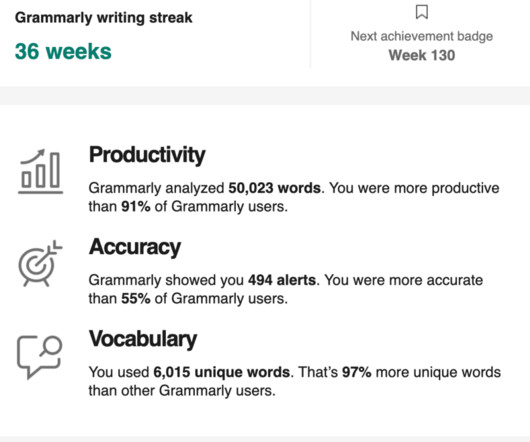Viewport: 530px width, 442px height.
Task: Click 'You were more accurate' text
Action: [404, 280]
